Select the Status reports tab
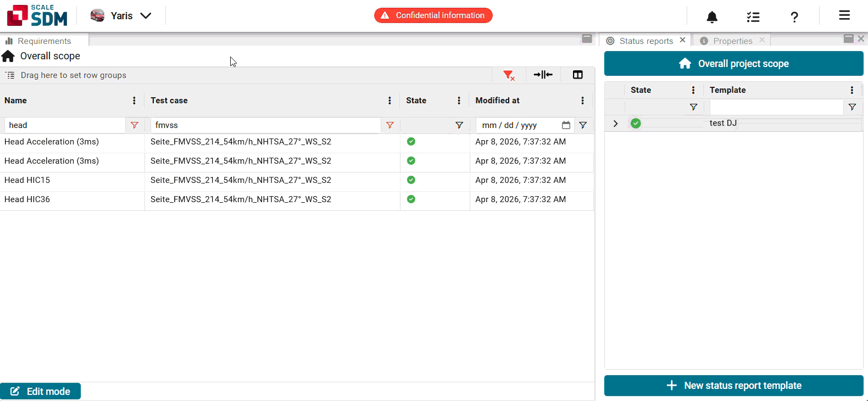The width and height of the screenshot is (868, 401). [646, 41]
